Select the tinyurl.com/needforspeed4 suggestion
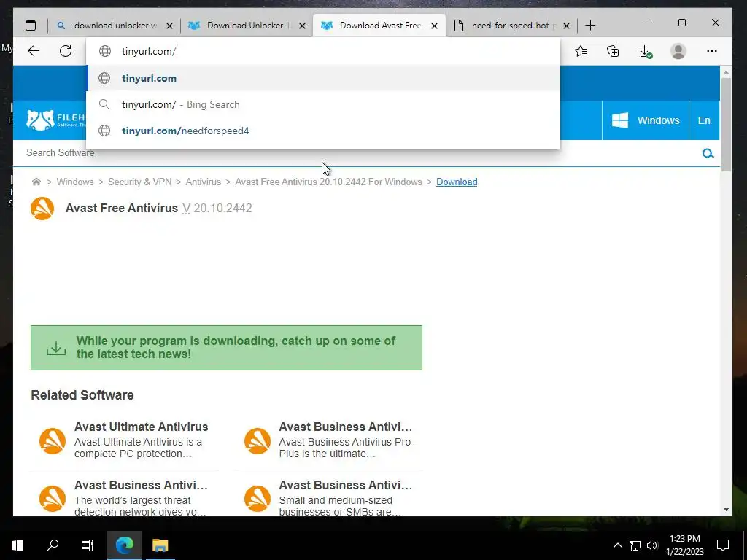The height and width of the screenshot is (560, 747). (324, 131)
